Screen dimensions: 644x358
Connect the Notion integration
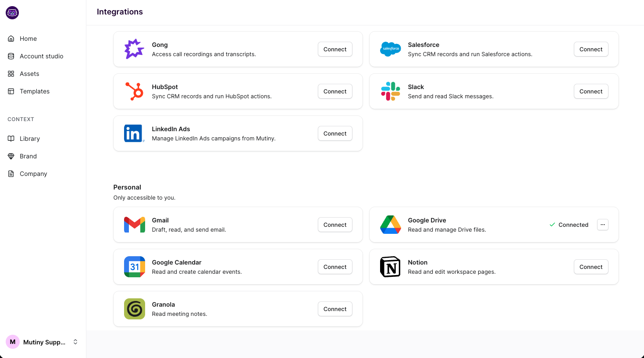point(591,267)
